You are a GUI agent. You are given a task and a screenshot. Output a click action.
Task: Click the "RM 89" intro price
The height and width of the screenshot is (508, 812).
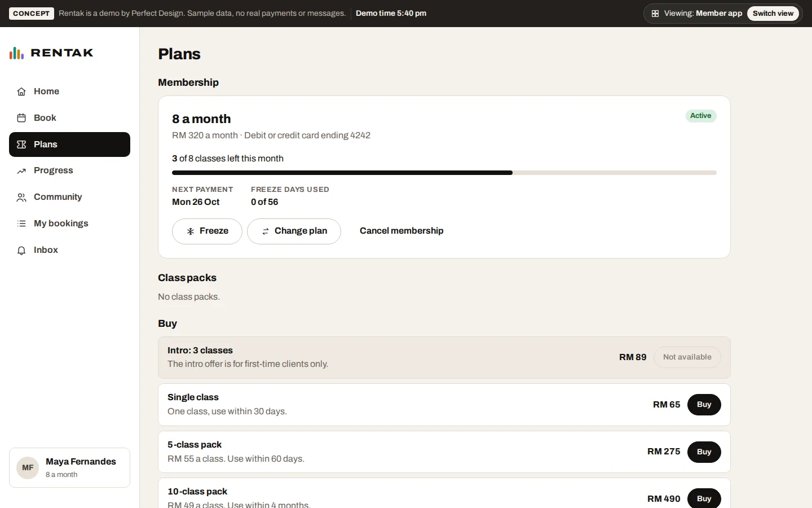633,357
